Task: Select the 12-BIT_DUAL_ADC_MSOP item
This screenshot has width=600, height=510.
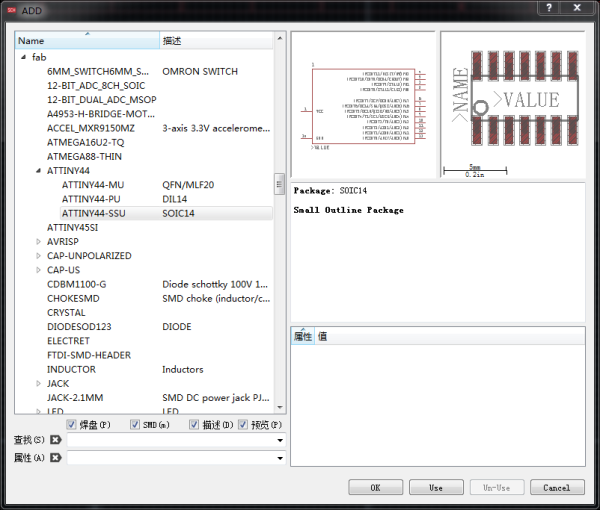Action: (101, 100)
